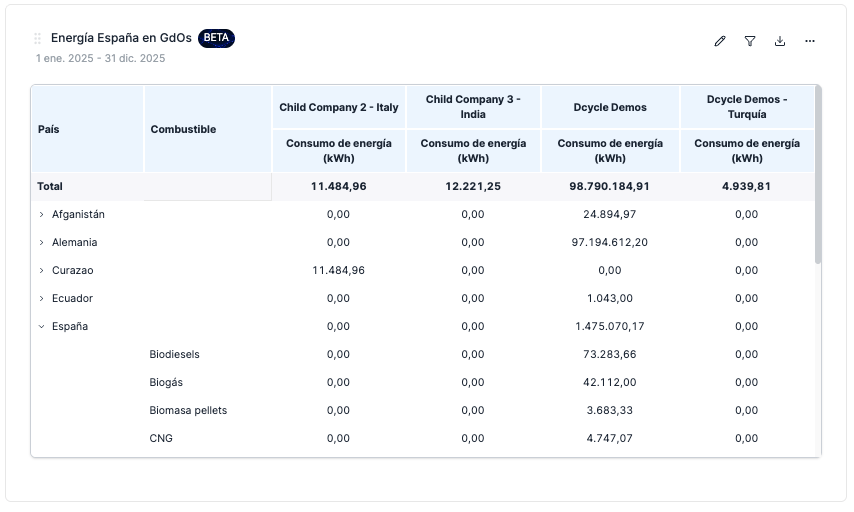The image size is (854, 512).
Task: Click the Combustible column header
Action: point(183,129)
